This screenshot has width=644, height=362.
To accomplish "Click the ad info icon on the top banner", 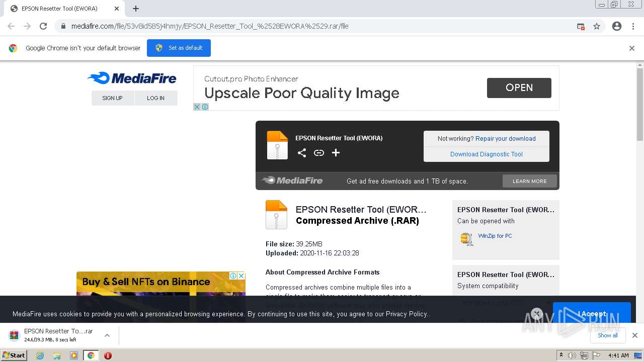I will 205,107.
